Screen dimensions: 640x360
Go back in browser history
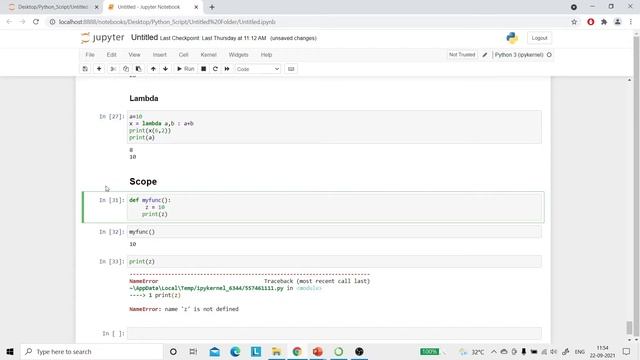click(9, 22)
